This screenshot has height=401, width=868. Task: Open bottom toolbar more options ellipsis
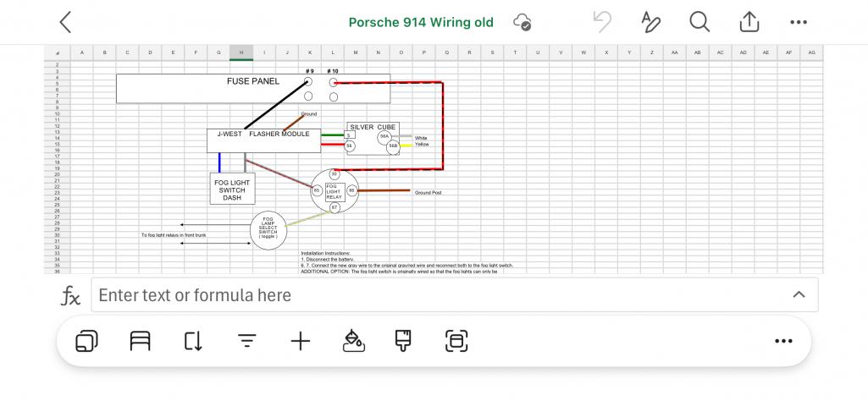(783, 341)
